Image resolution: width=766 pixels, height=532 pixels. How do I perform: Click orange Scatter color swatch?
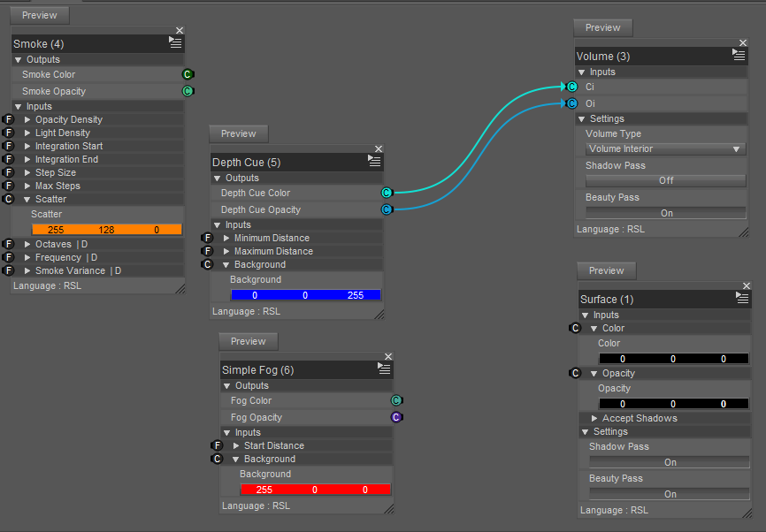click(106, 230)
